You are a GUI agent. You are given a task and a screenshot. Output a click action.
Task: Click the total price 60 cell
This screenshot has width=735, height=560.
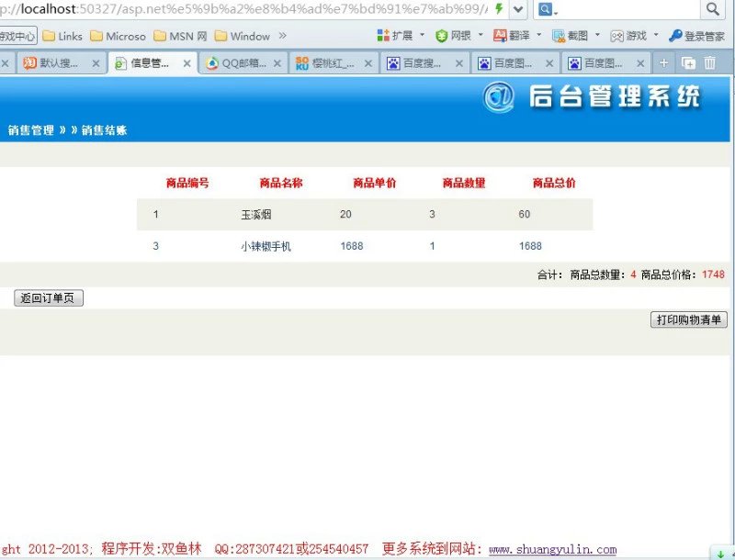click(525, 215)
